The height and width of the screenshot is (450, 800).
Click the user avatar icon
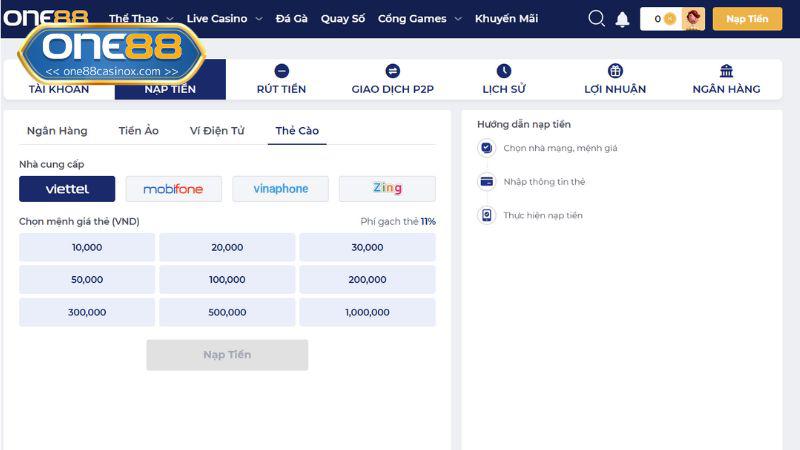click(694, 19)
